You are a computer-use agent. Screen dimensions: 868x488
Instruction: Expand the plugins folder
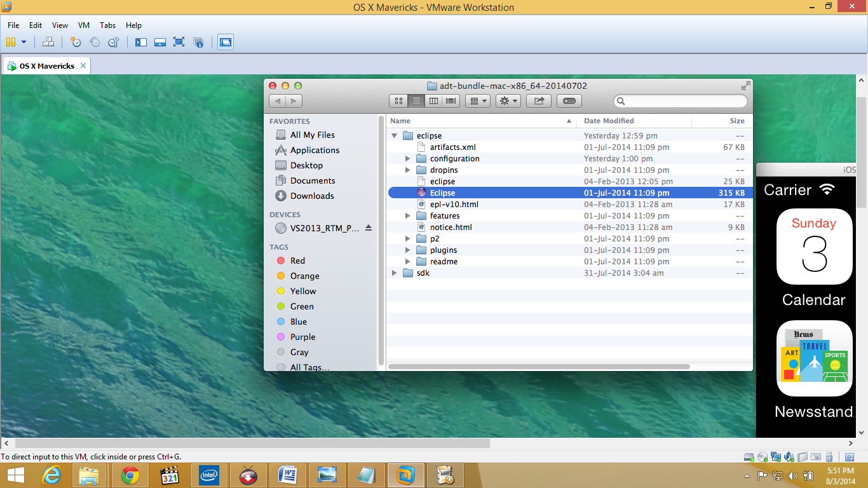click(408, 250)
